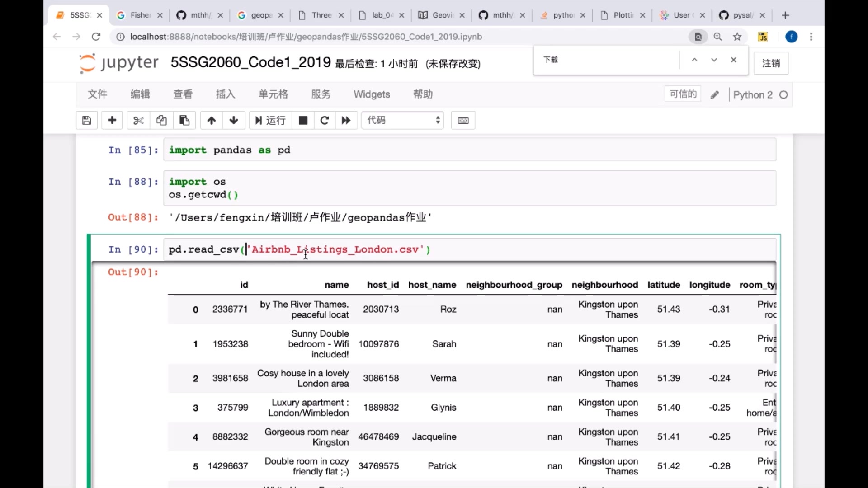Move the selected cell up
This screenshot has width=868, height=488.
(211, 120)
